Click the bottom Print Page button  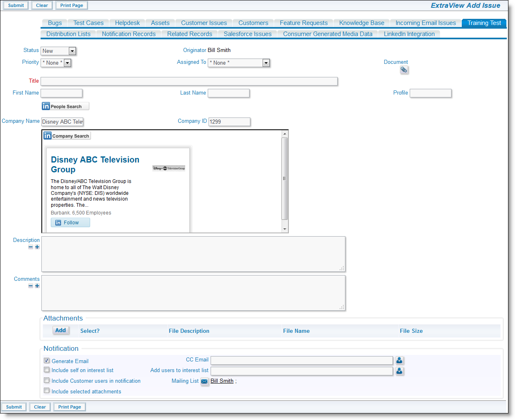[70, 407]
